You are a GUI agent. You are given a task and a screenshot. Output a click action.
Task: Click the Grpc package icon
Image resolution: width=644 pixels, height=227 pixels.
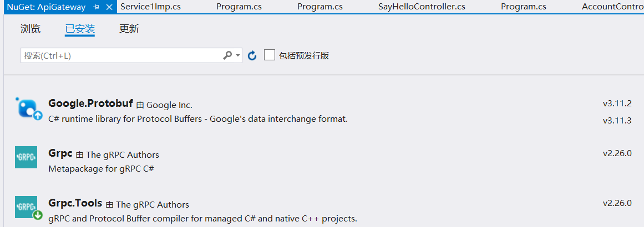[26, 157]
